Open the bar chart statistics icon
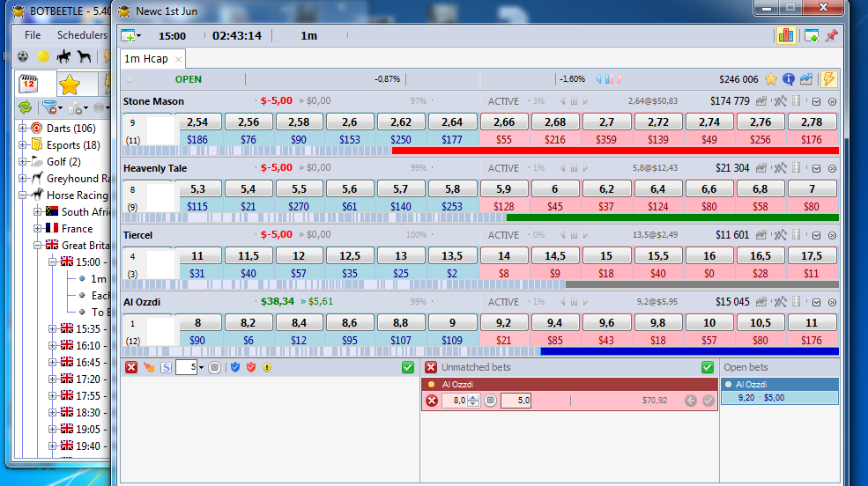The image size is (868, 486). (785, 35)
